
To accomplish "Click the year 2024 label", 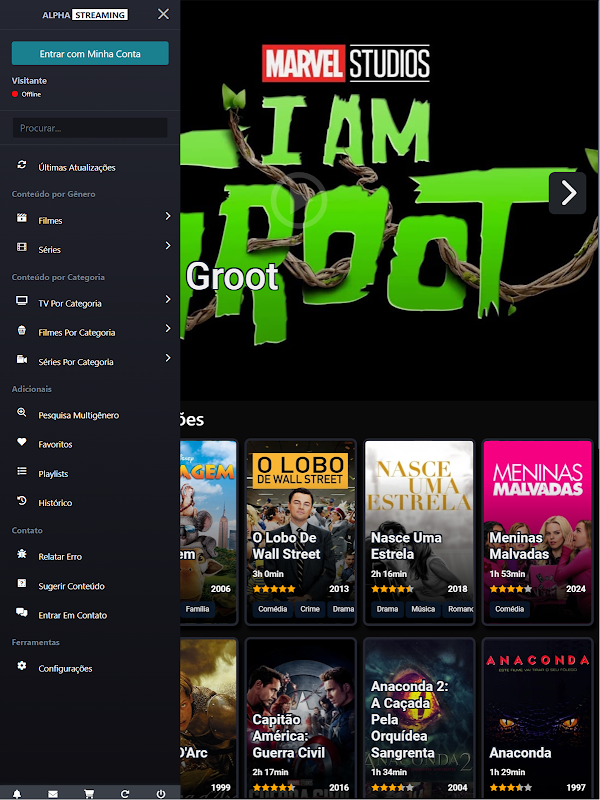I will click(576, 589).
